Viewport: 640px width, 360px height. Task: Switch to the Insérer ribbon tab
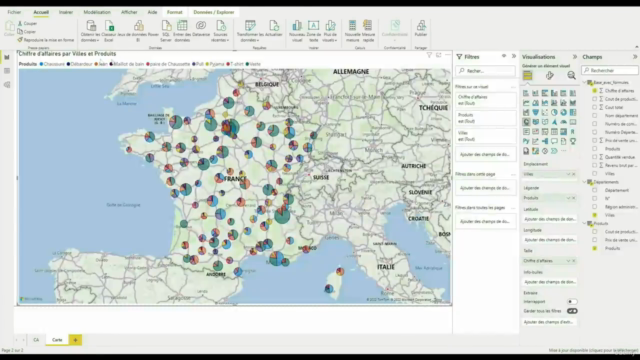click(66, 12)
